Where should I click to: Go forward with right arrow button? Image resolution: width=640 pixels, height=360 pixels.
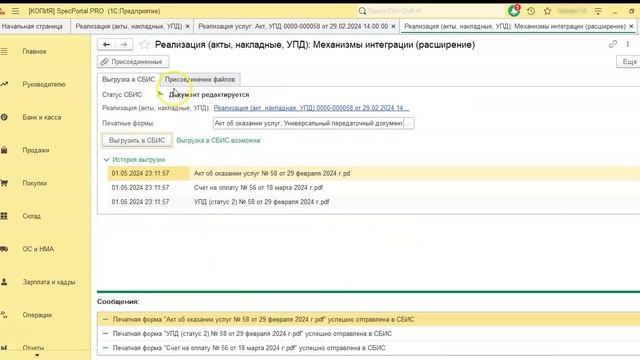tap(124, 44)
